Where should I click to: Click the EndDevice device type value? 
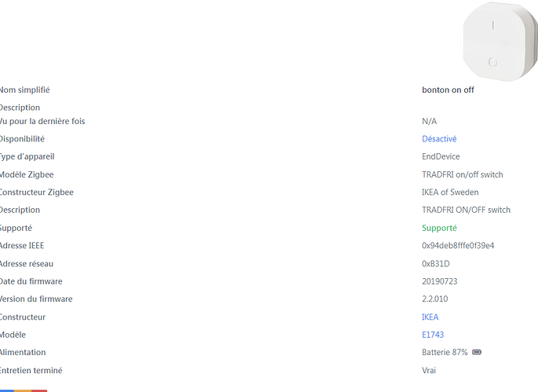coord(441,156)
